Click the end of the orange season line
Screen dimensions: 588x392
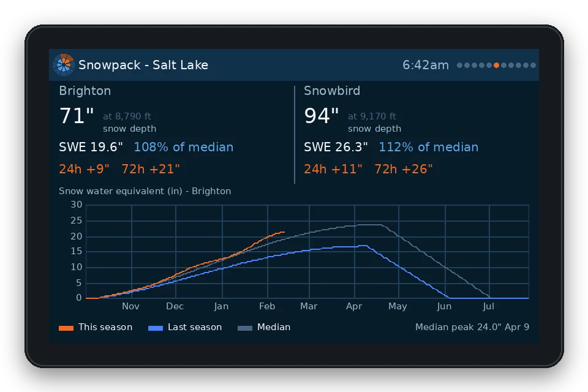click(283, 232)
